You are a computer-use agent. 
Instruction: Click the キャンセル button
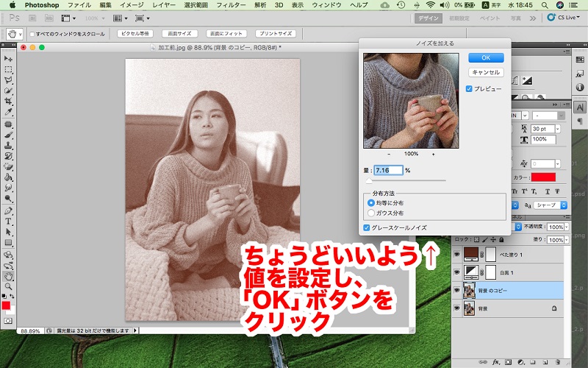[x=486, y=72]
